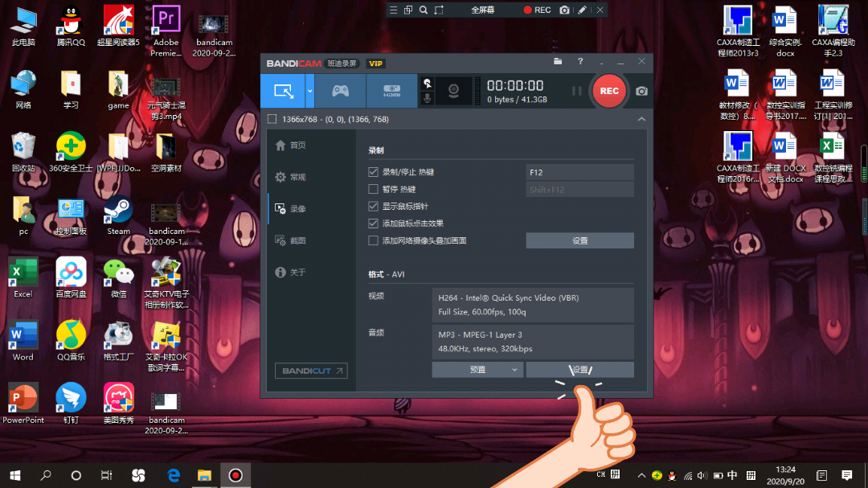The height and width of the screenshot is (488, 868).
Task: Take a screenshot with Bandicam camera icon
Action: pos(641,91)
